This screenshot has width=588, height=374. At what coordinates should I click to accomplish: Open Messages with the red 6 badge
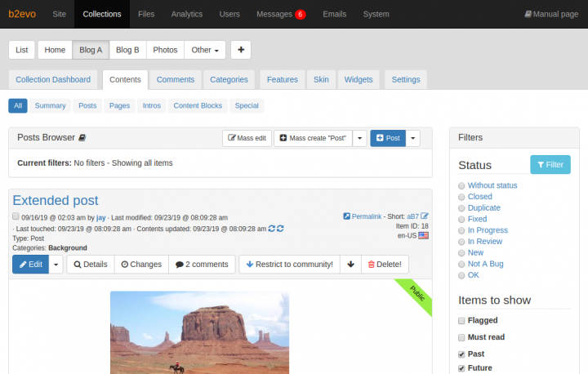280,14
